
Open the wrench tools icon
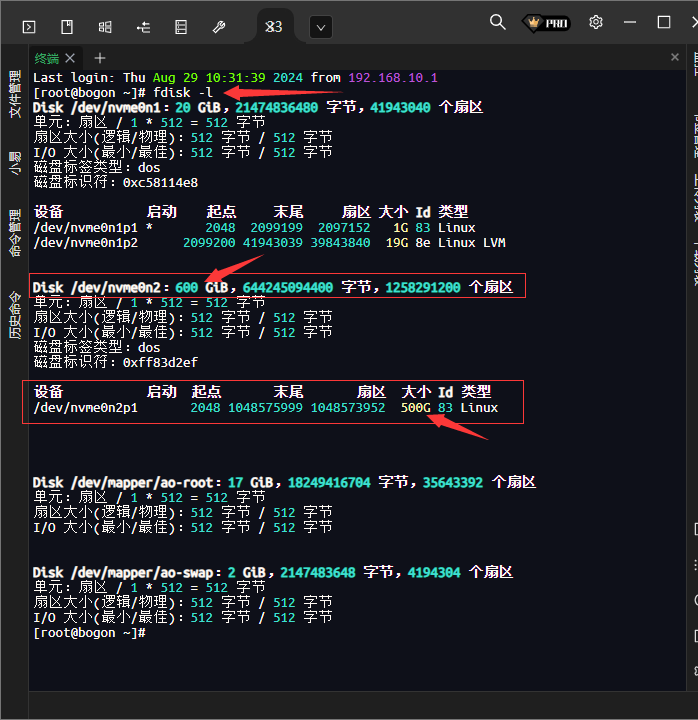(219, 27)
